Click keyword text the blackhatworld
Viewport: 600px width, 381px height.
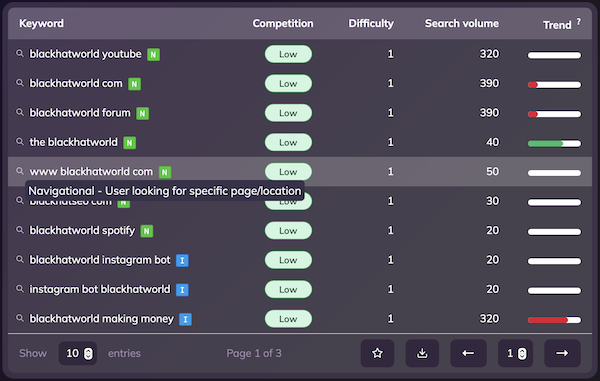[x=73, y=142]
